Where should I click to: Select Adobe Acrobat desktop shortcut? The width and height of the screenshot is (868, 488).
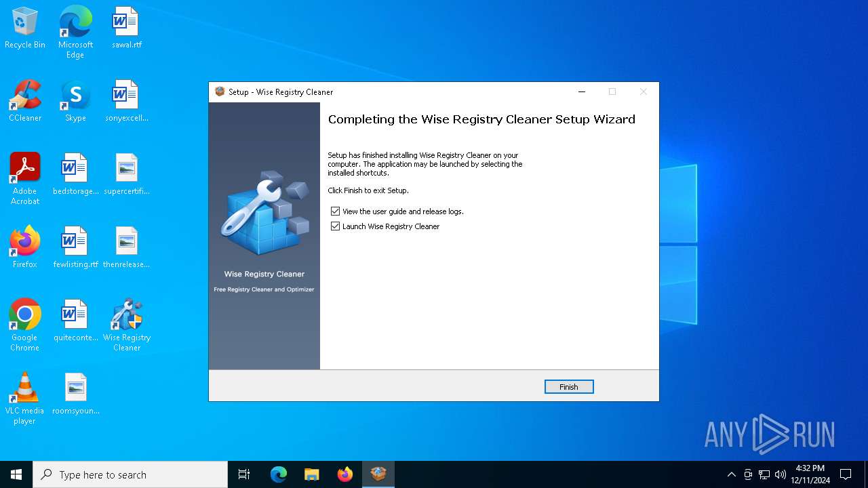click(x=25, y=179)
